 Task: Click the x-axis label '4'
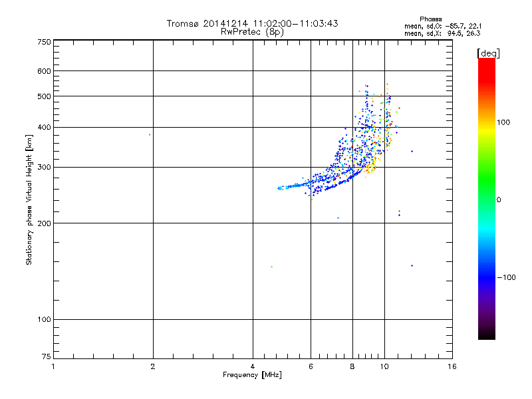pos(253,366)
